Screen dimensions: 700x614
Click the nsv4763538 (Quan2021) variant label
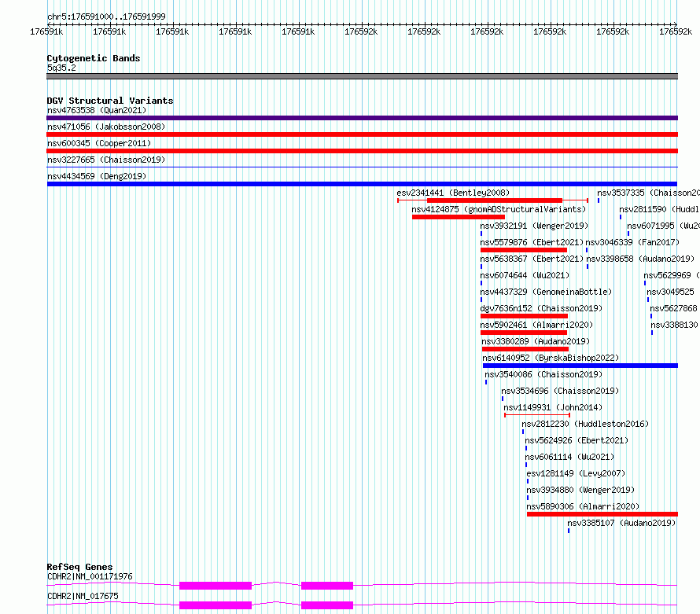(97, 110)
